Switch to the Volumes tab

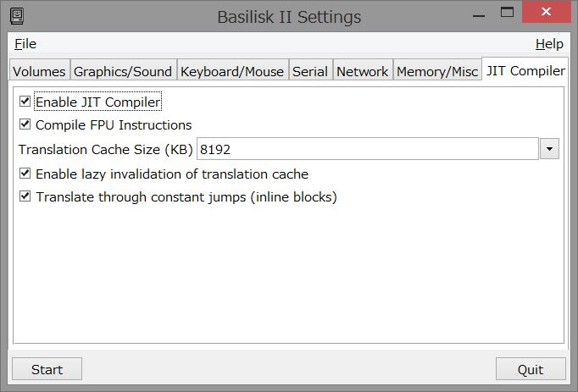click(40, 69)
